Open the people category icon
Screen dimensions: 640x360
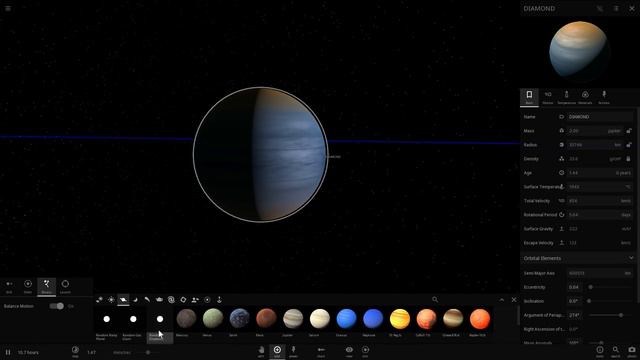195,300
